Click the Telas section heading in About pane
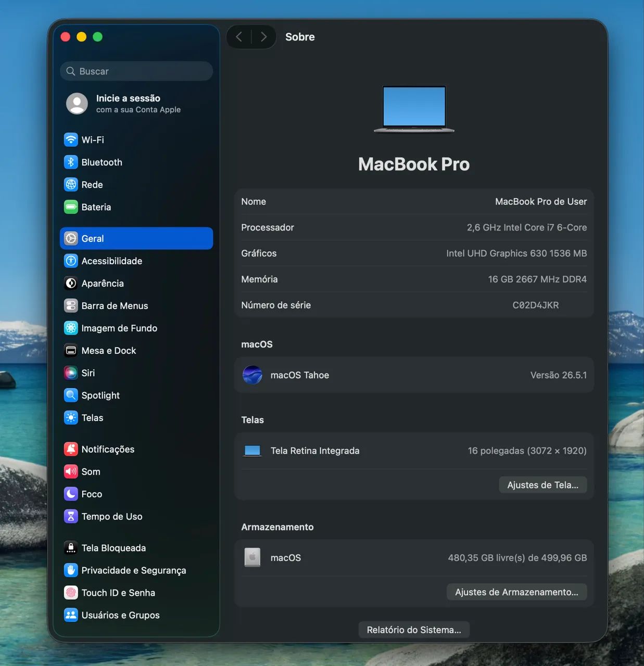644x666 pixels. (252, 420)
